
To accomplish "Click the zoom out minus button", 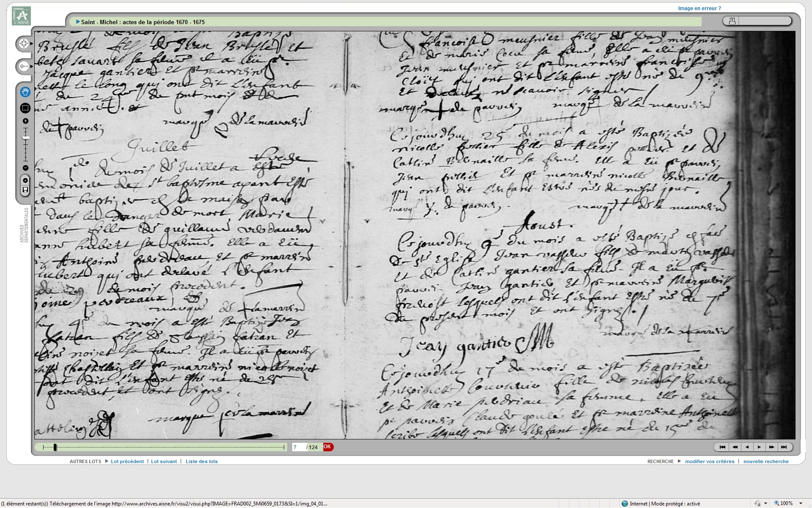I will [x=25, y=168].
